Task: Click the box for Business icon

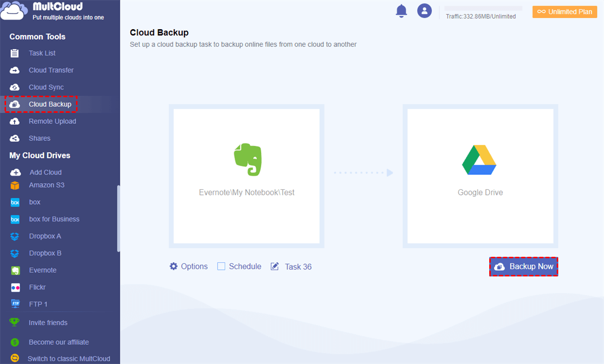Action: 15,220
